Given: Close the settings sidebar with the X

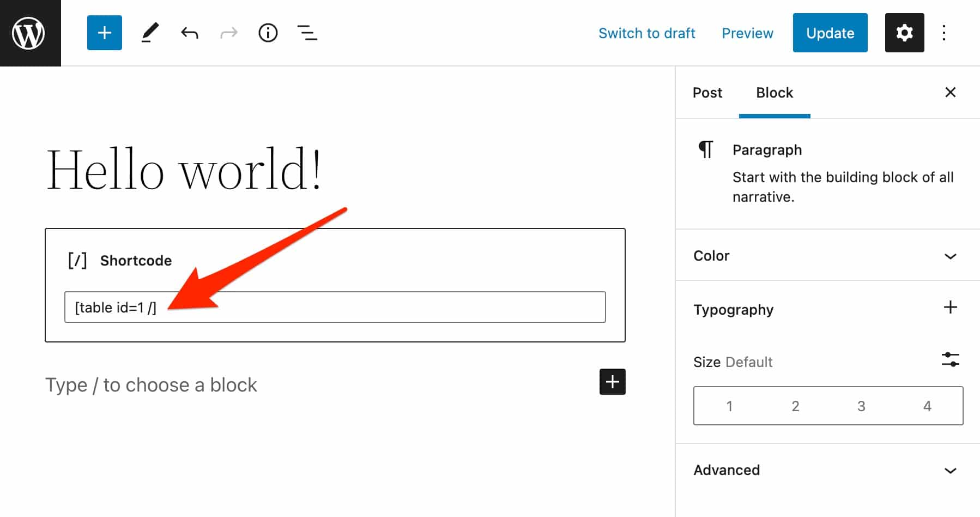Looking at the screenshot, I should pos(950,92).
